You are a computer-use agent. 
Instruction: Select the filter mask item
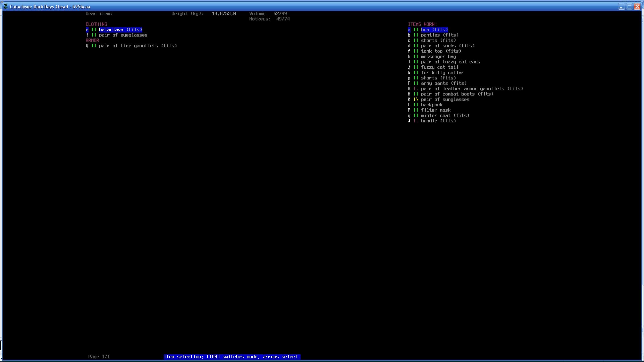[435, 110]
